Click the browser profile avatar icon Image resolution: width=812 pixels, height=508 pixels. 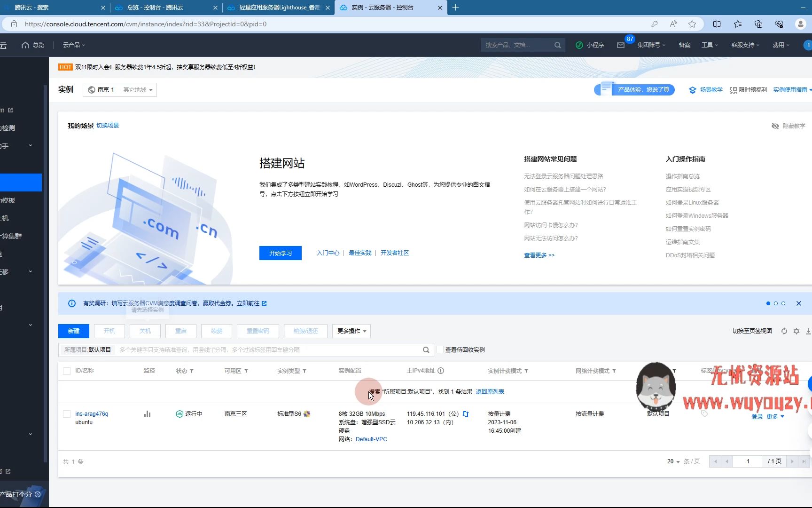(x=801, y=24)
